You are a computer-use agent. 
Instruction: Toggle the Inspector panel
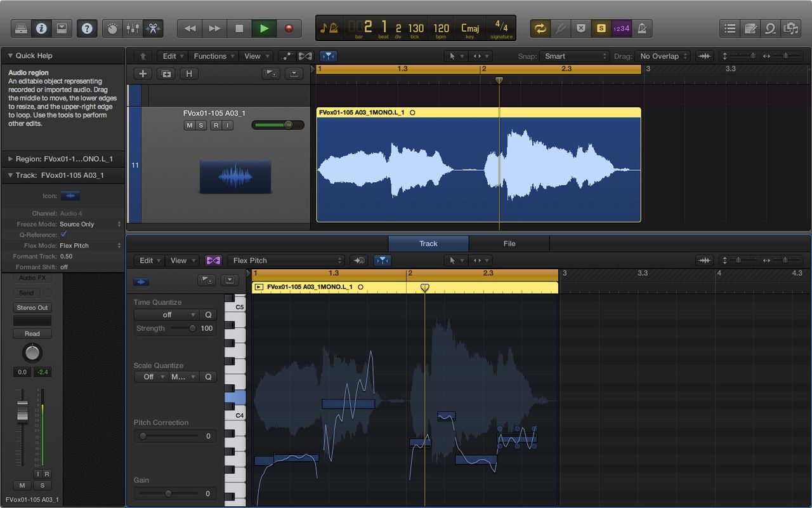pos(41,28)
